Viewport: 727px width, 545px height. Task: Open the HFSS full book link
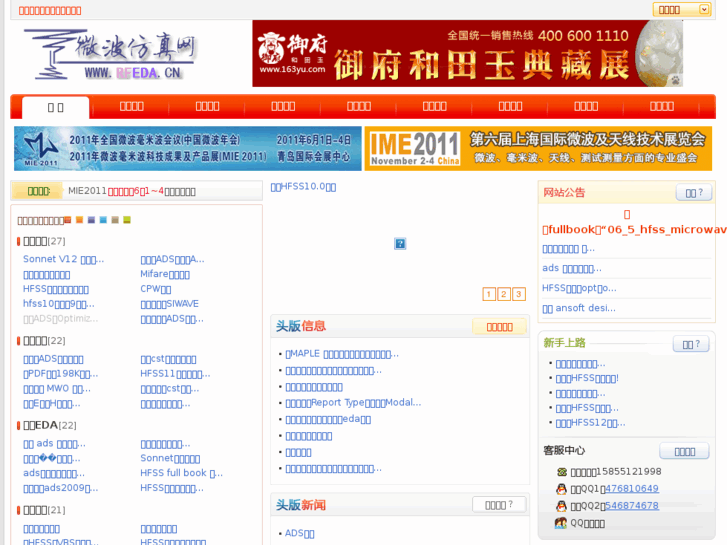tap(182, 473)
